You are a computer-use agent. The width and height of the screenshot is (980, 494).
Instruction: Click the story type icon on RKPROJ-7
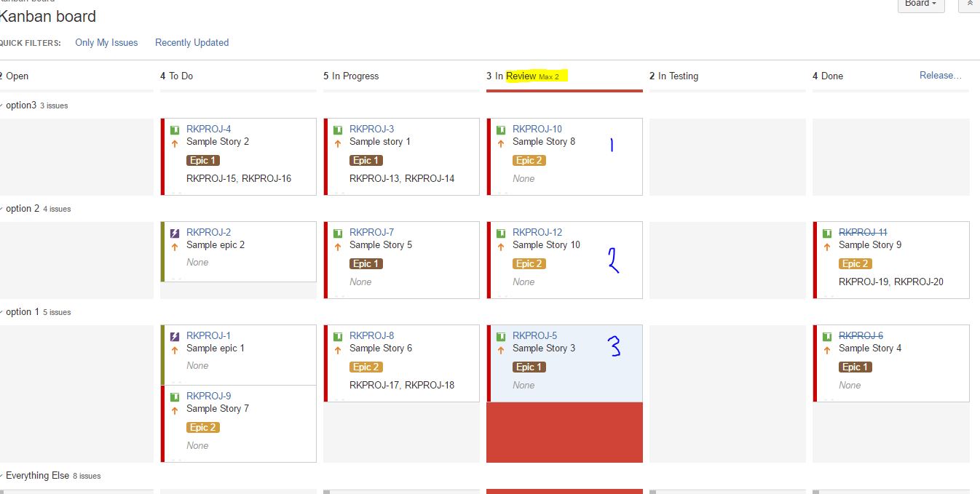click(338, 234)
